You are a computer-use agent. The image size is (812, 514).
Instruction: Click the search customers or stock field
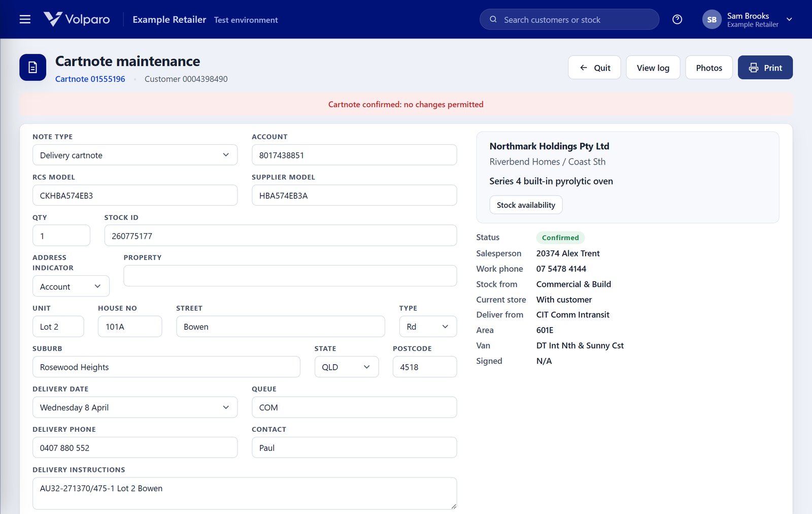click(x=569, y=19)
